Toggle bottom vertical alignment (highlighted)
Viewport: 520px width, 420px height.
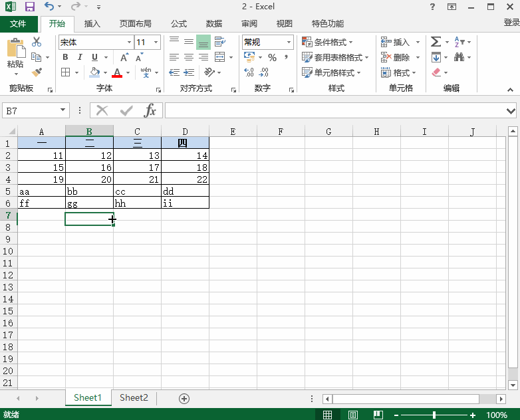203,42
